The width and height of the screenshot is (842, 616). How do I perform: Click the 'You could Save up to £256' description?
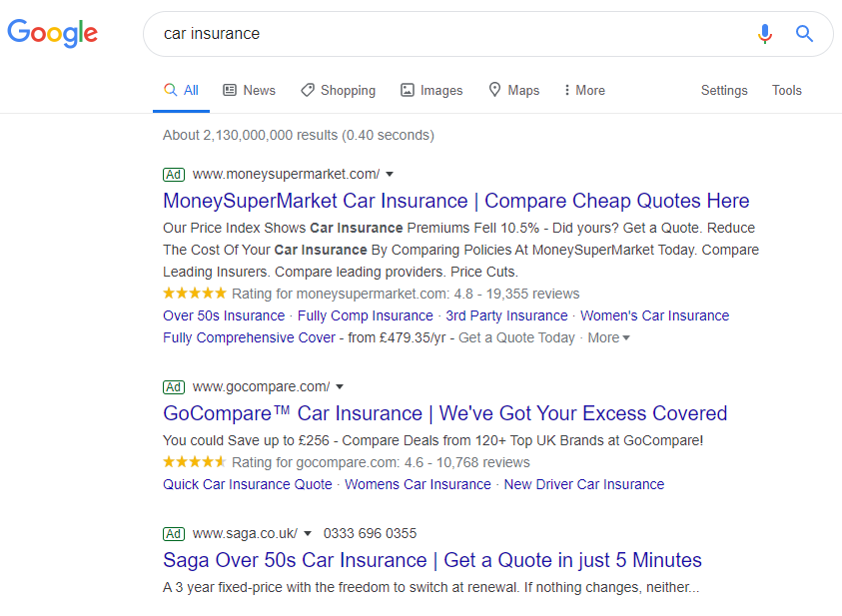coord(432,440)
